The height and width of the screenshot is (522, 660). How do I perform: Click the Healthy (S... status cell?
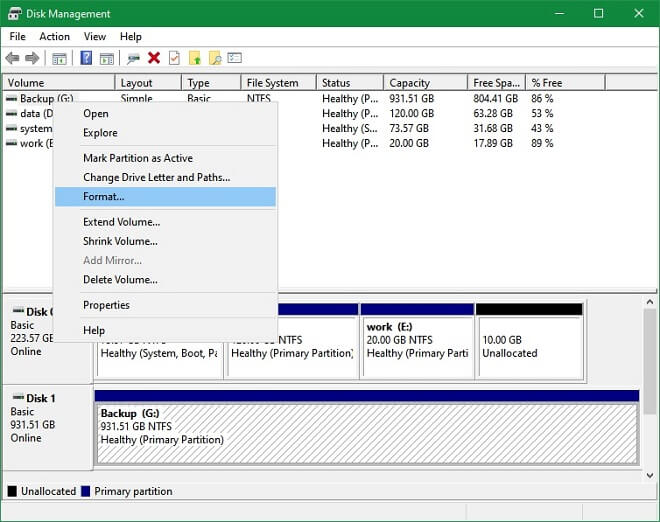(x=350, y=128)
